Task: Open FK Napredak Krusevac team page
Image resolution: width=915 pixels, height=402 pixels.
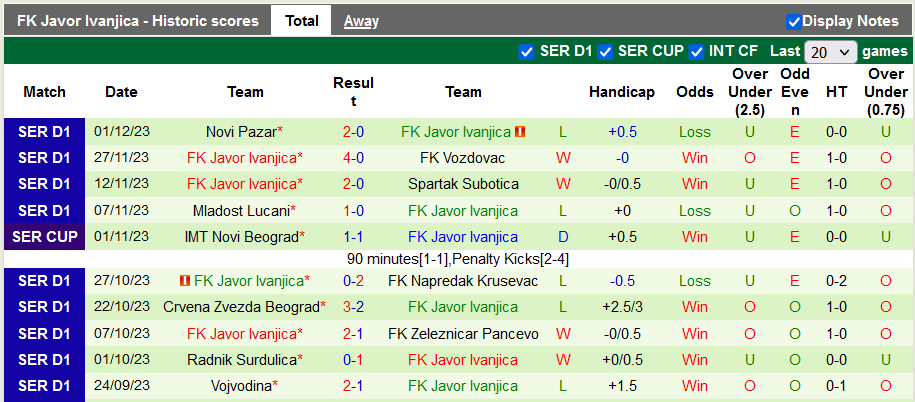Action: (463, 281)
